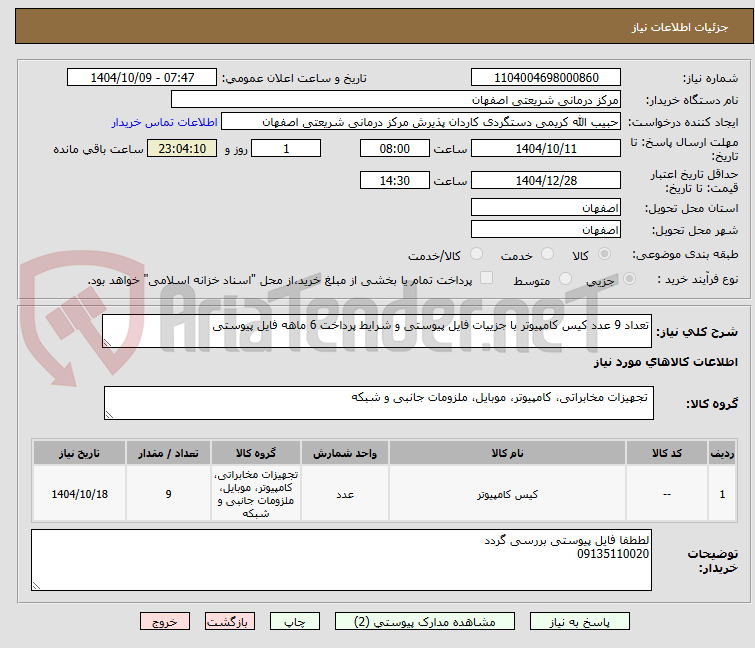Click the تاریخ نیاز column header
Image resolution: width=755 pixels, height=648 pixels.
[x=79, y=453]
